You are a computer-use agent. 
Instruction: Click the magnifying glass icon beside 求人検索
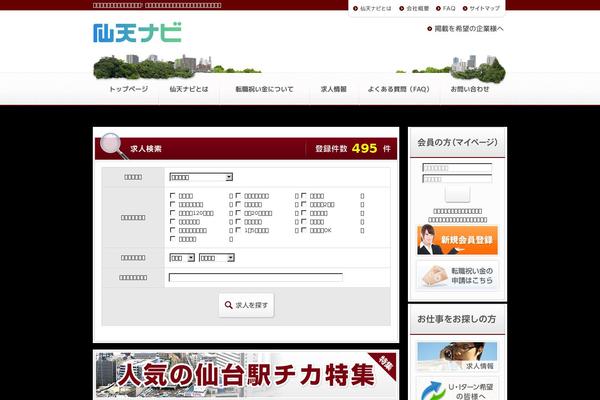(x=112, y=145)
